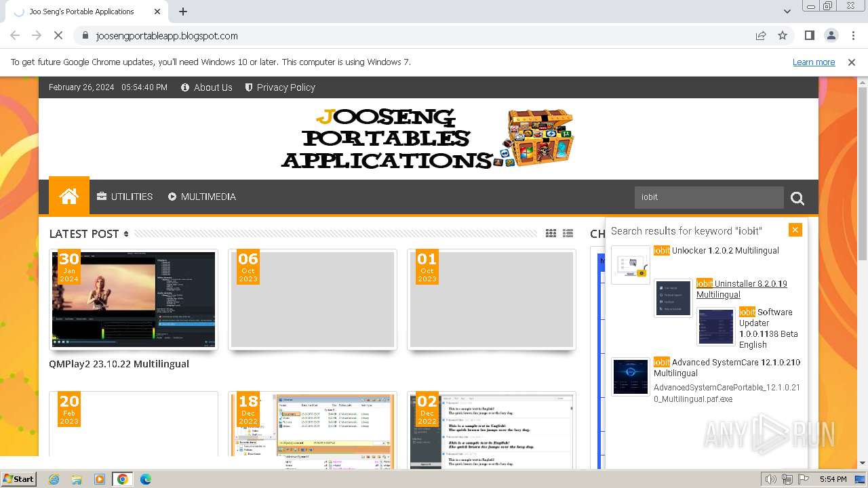The width and height of the screenshot is (868, 488).
Task: Bookmark this page with the star icon
Action: (x=783, y=36)
